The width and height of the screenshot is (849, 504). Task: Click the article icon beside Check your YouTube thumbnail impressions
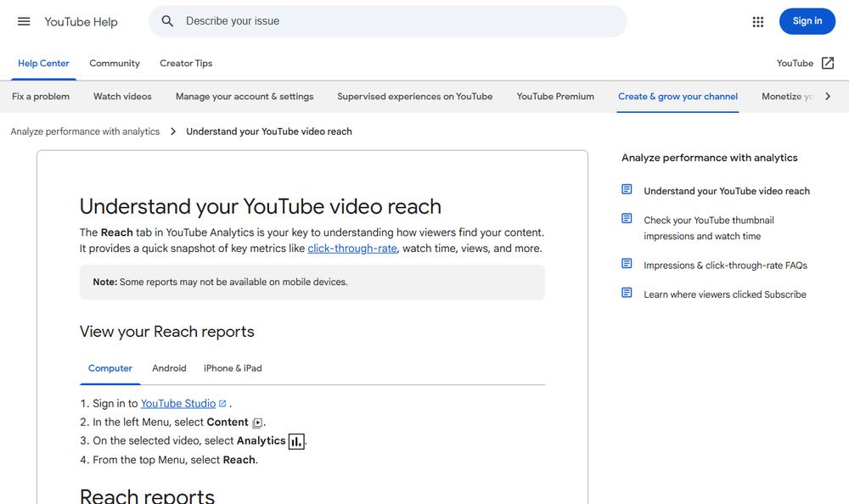[x=627, y=218]
